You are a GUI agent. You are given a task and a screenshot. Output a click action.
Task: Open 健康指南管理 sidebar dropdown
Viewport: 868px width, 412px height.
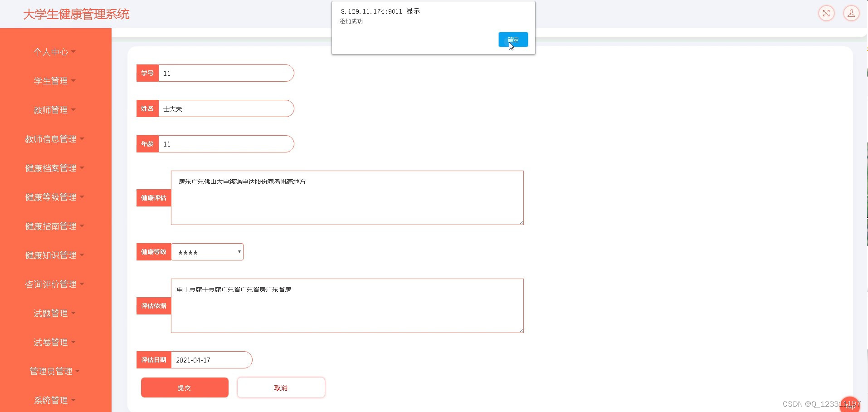point(55,226)
